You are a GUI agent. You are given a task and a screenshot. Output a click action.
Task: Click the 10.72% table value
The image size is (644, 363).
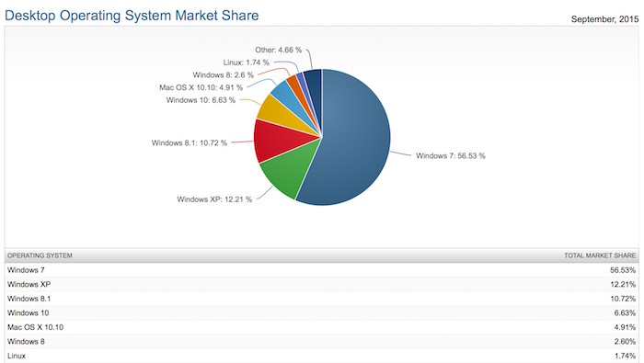point(623,299)
